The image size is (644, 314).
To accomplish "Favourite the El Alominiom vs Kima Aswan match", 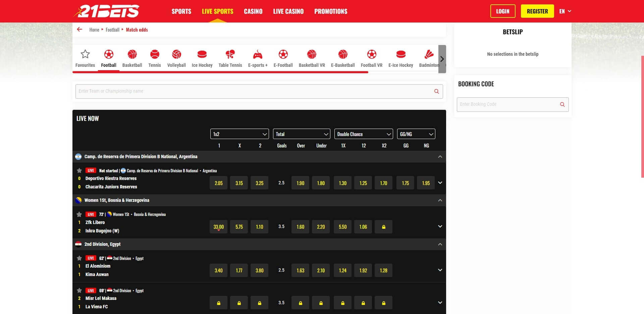I will [79, 258].
